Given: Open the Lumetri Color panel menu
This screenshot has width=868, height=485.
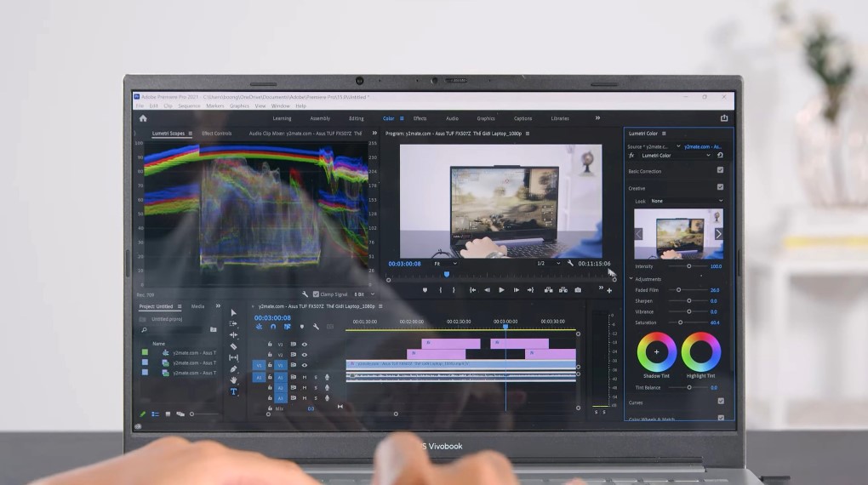Looking at the screenshot, I should 664,134.
